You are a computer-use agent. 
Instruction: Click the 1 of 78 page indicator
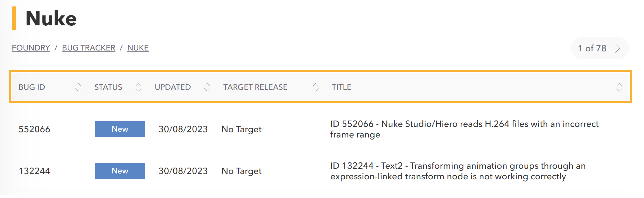coord(592,48)
